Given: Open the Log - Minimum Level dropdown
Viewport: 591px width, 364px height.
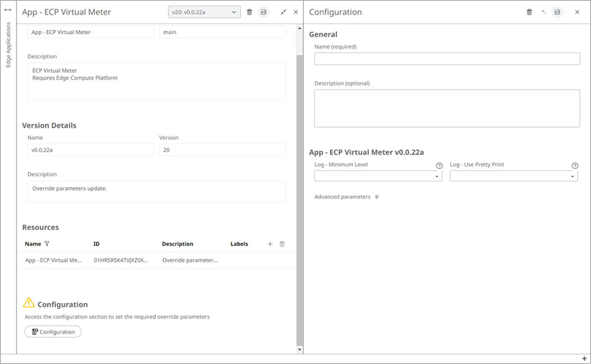Looking at the screenshot, I should (378, 176).
